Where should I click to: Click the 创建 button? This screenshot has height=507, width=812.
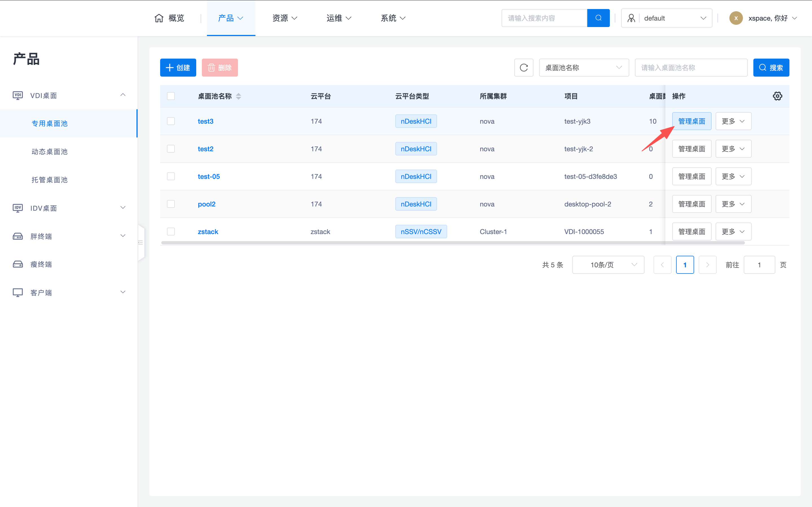[x=178, y=68]
